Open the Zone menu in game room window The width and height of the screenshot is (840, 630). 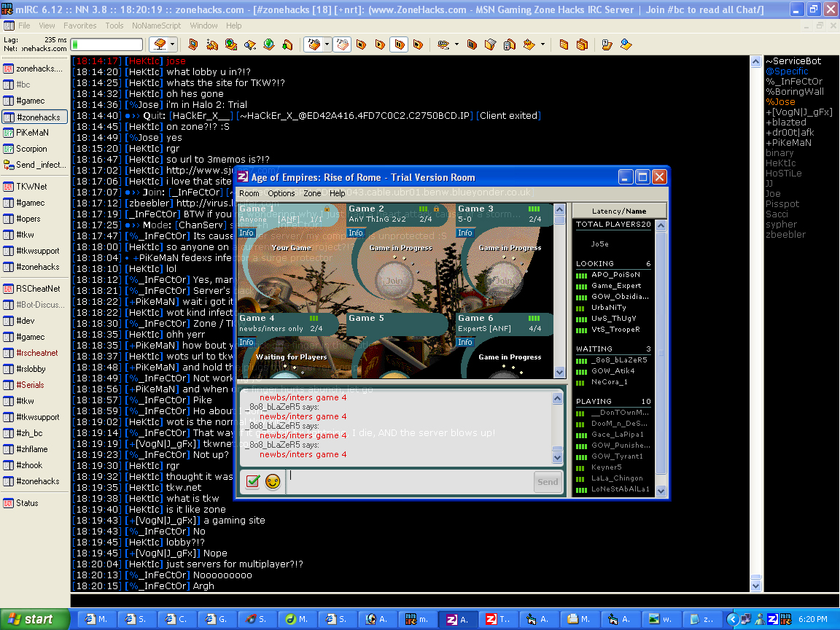point(312,193)
